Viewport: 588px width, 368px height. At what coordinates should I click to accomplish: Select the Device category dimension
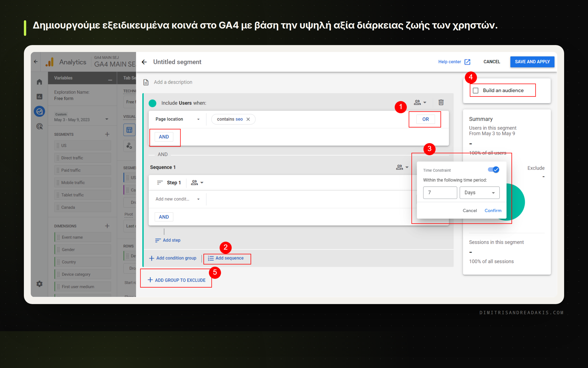[x=83, y=274]
